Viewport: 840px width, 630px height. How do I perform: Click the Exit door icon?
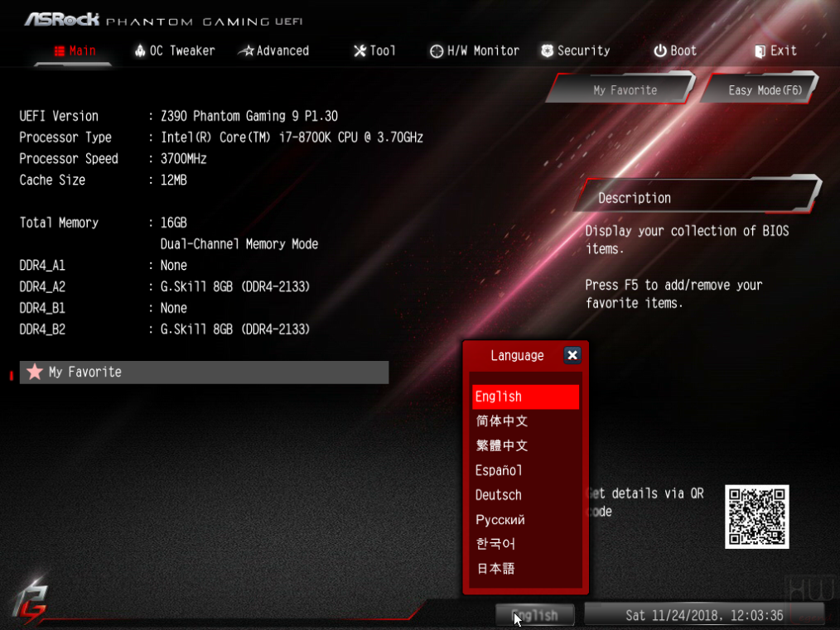point(760,51)
